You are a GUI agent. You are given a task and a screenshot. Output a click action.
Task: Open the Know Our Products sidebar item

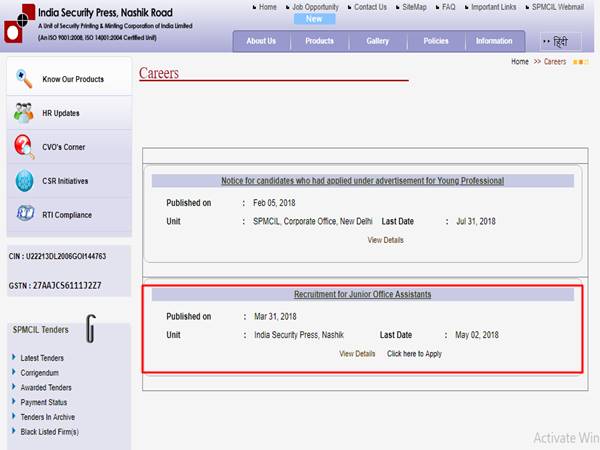tap(69, 79)
